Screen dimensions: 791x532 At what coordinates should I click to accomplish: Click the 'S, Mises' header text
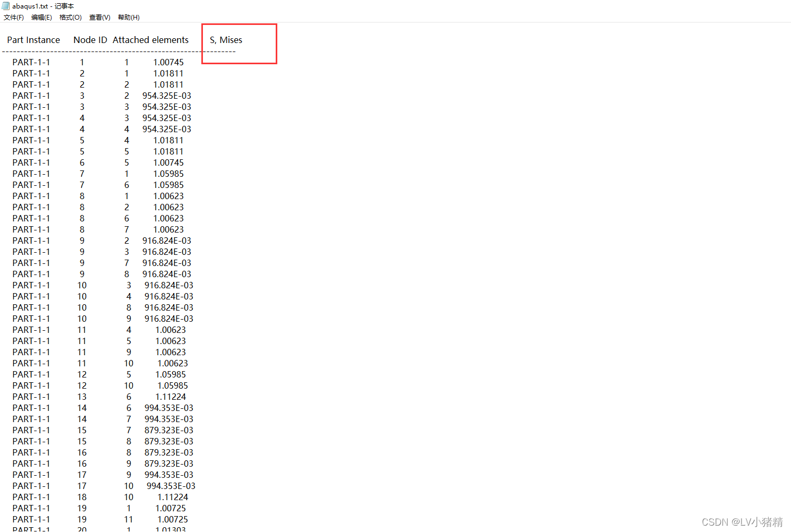click(226, 40)
